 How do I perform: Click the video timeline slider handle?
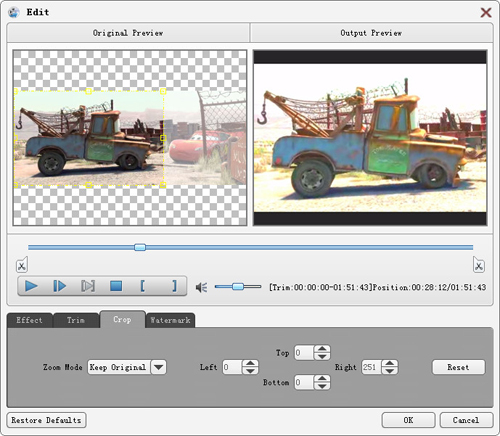140,247
